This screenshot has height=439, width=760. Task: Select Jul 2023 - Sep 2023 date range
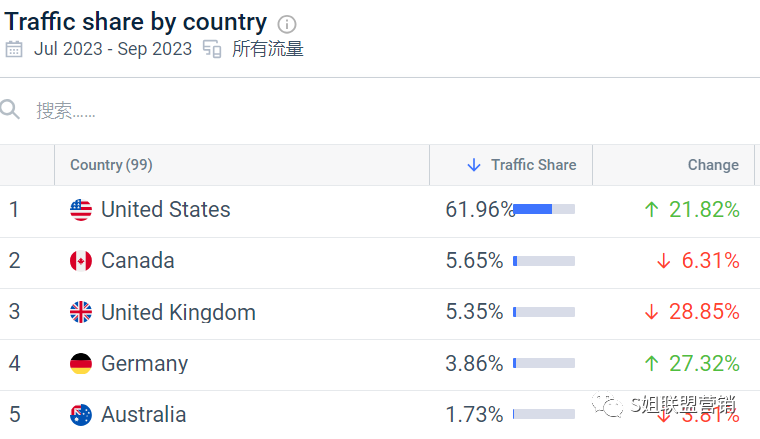(113, 49)
